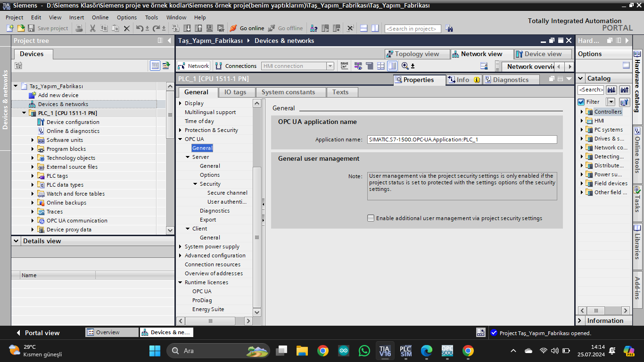Click the Application name input field
Screen dimensions: 644x362
tap(462, 140)
